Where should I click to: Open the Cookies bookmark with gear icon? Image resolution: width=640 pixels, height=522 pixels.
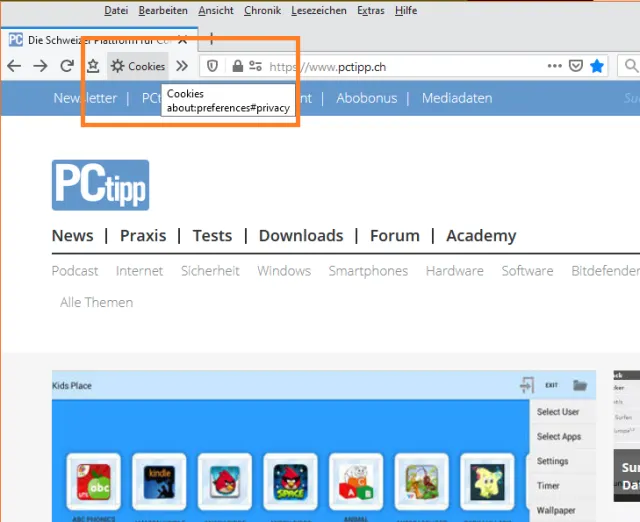pos(138,66)
